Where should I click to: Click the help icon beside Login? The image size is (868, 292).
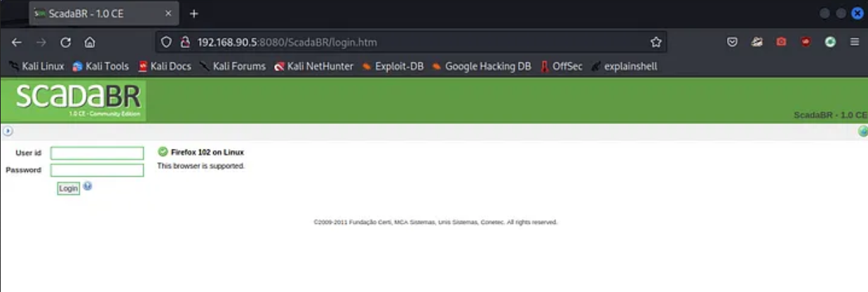[88, 186]
